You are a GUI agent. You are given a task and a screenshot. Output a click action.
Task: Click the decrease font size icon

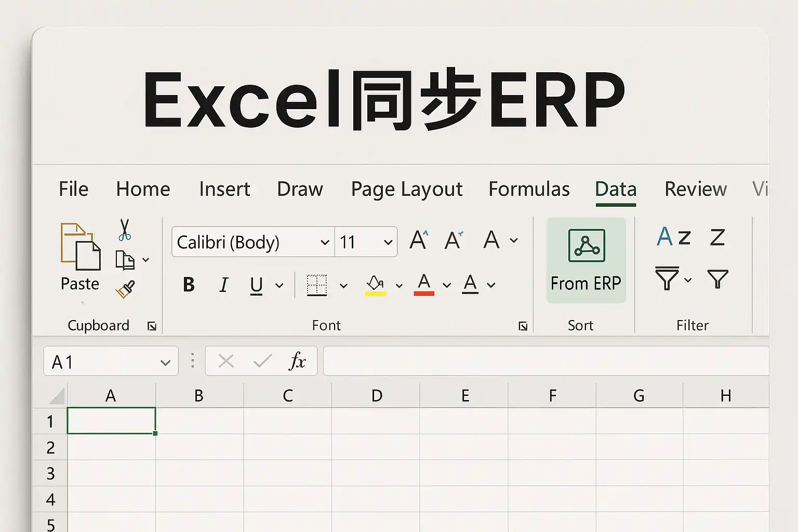coord(454,240)
